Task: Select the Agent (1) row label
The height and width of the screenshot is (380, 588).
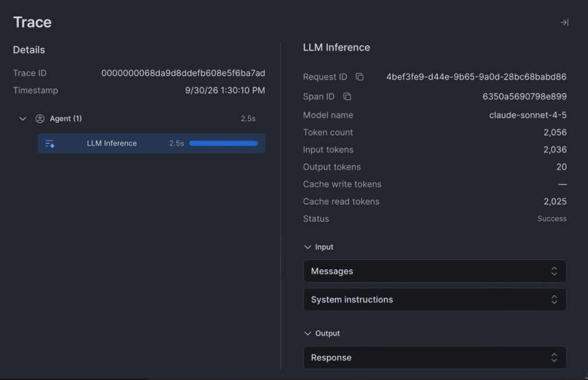Action: 65,118
